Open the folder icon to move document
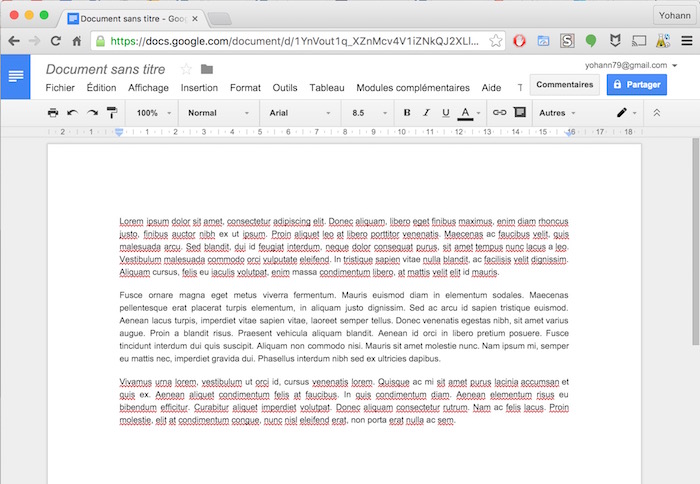The width and height of the screenshot is (700, 484). click(x=207, y=69)
